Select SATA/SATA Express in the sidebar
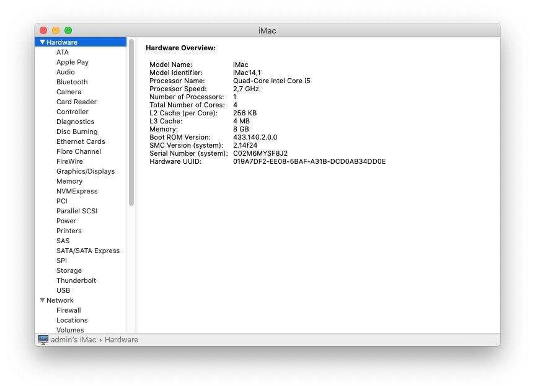This screenshot has width=535, height=392. [88, 251]
